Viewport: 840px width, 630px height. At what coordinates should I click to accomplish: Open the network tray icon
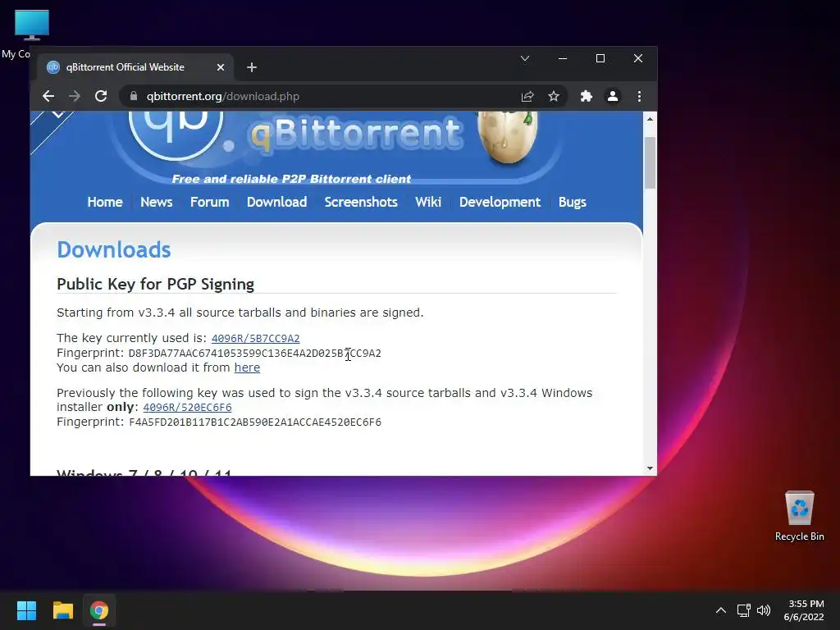pos(743,610)
